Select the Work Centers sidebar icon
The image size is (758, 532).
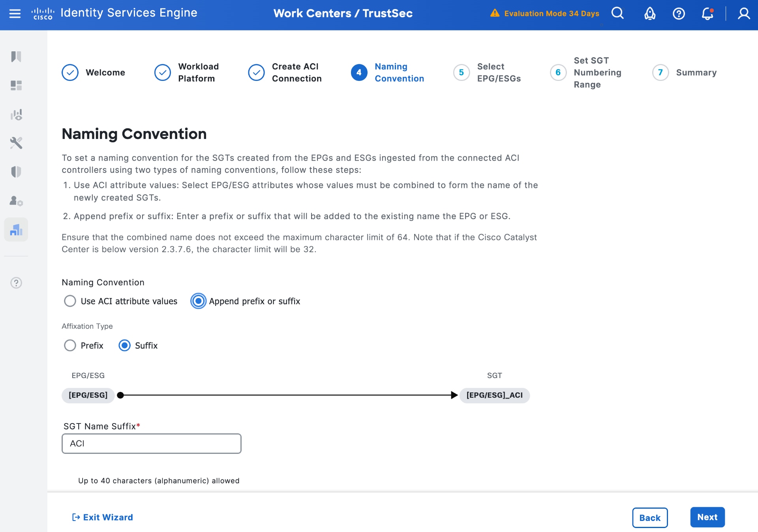click(x=16, y=229)
